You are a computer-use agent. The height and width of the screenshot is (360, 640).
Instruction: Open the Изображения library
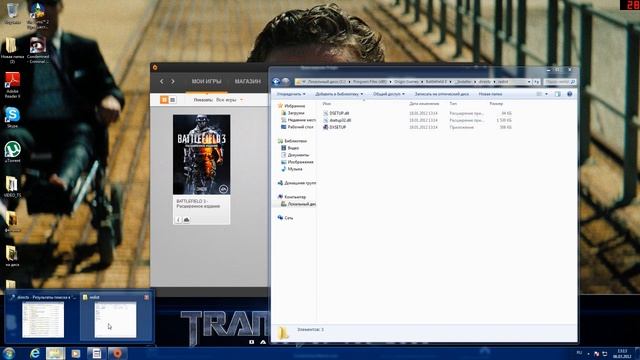tap(297, 162)
